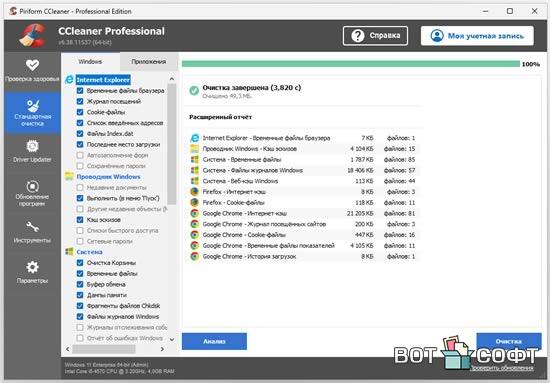Click the Chrome icon of Журнал посещённых сайтов row
Viewport: 550px width, 383px height.
click(x=194, y=224)
